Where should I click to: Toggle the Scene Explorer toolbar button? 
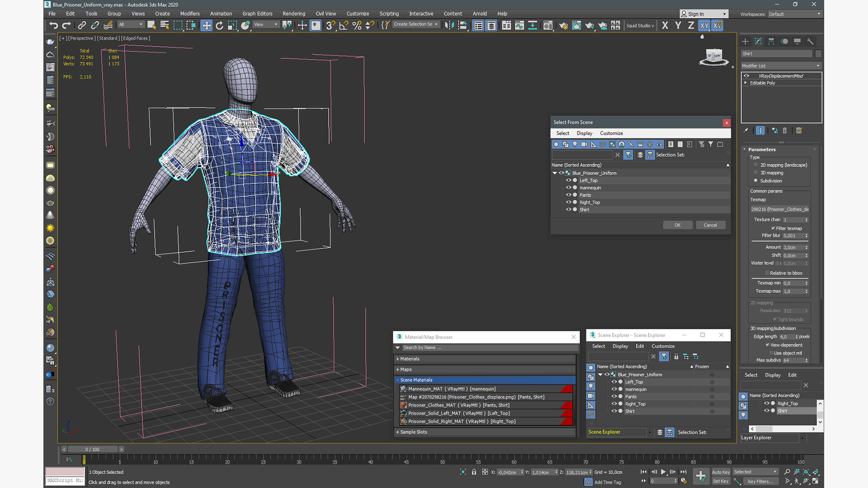[x=478, y=25]
